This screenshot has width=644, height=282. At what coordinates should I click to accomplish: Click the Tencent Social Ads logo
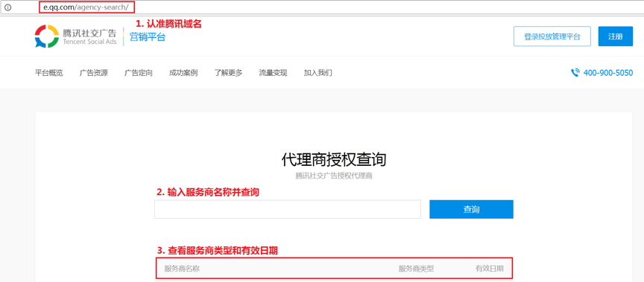[76, 36]
